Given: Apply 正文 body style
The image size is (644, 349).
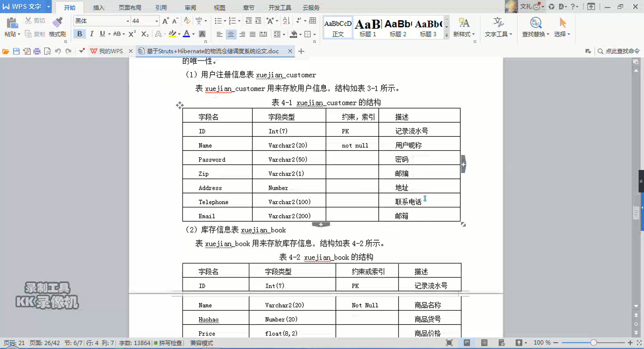Looking at the screenshot, I should pyautogui.click(x=338, y=27).
